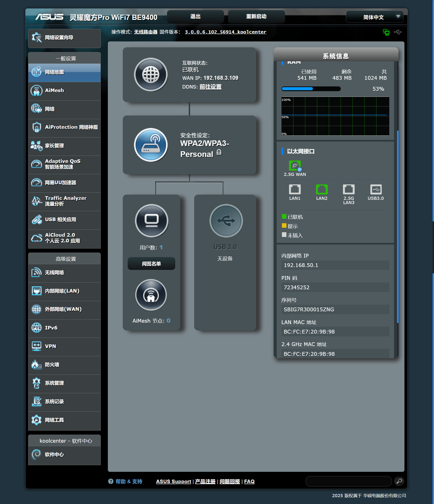
Task: Open the firmware version link
Action: tap(225, 32)
